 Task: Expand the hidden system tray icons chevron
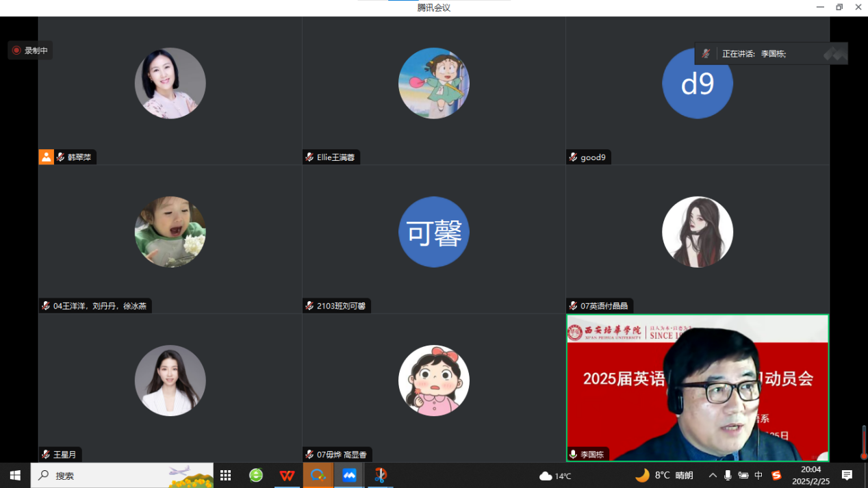click(x=713, y=476)
